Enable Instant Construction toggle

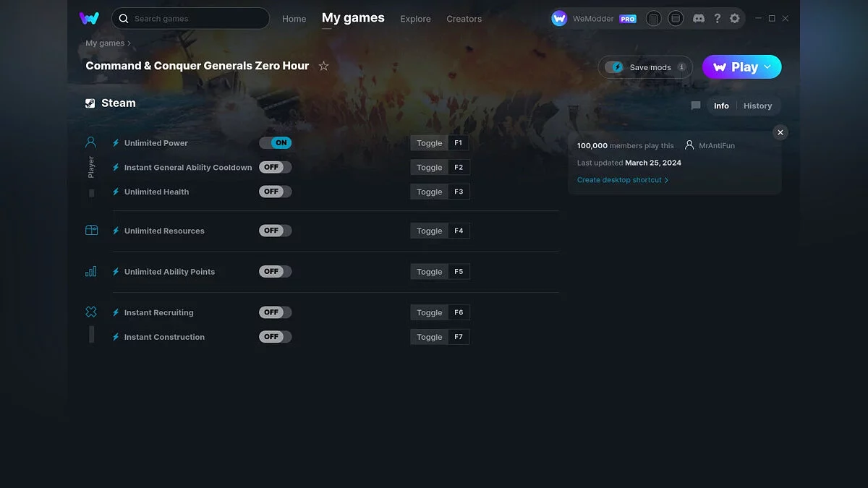pos(276,337)
